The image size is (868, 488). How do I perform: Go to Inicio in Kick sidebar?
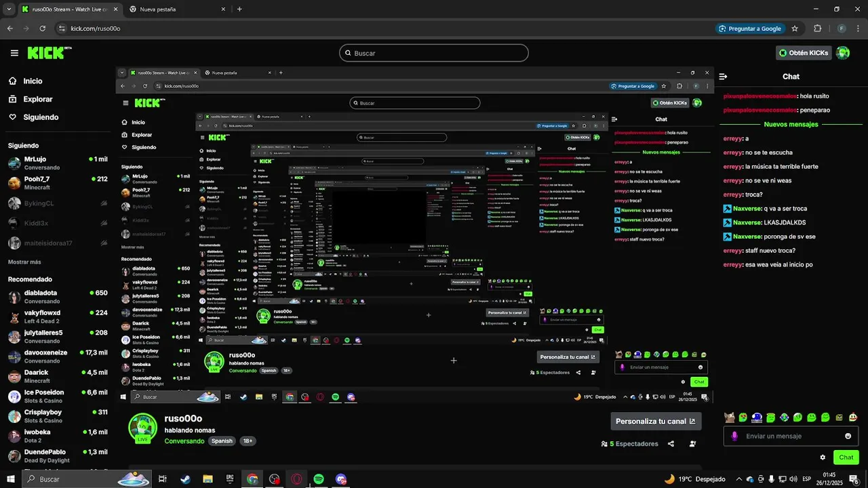point(33,81)
